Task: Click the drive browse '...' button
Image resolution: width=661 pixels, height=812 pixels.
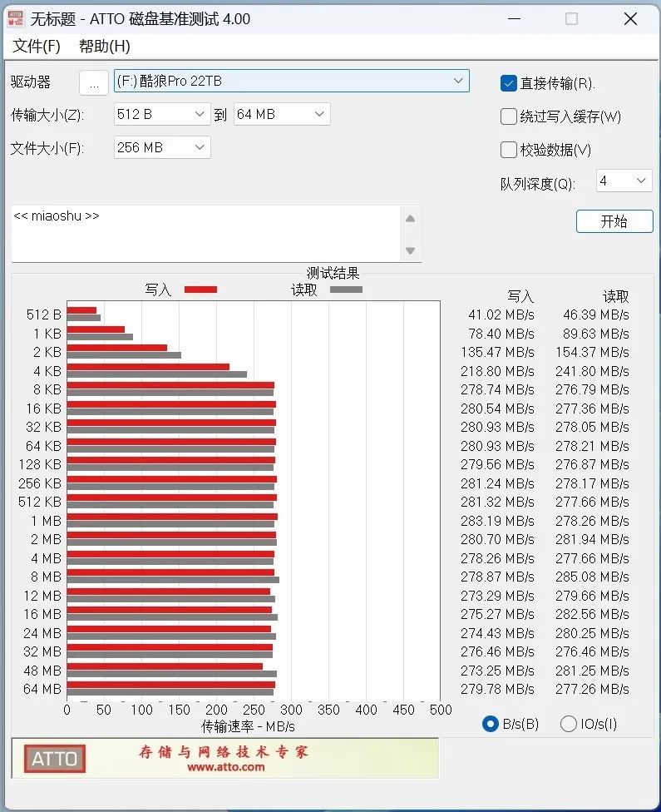Action: pos(94,82)
